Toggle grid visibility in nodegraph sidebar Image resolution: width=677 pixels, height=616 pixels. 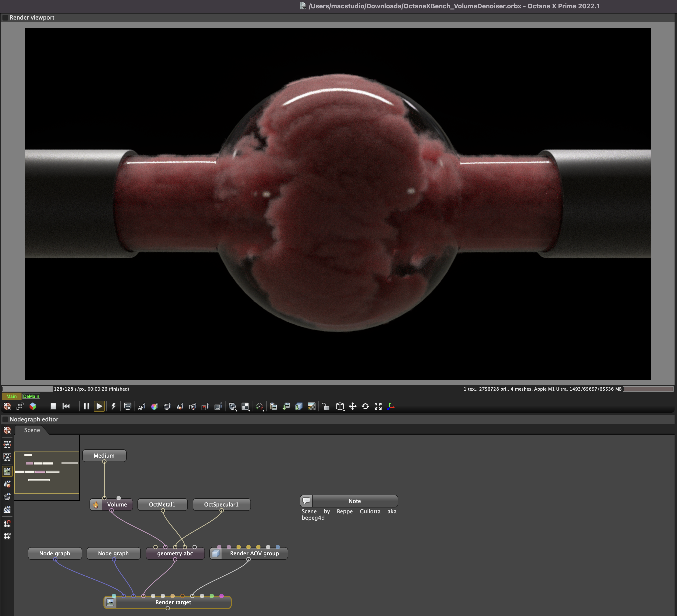pos(7,536)
